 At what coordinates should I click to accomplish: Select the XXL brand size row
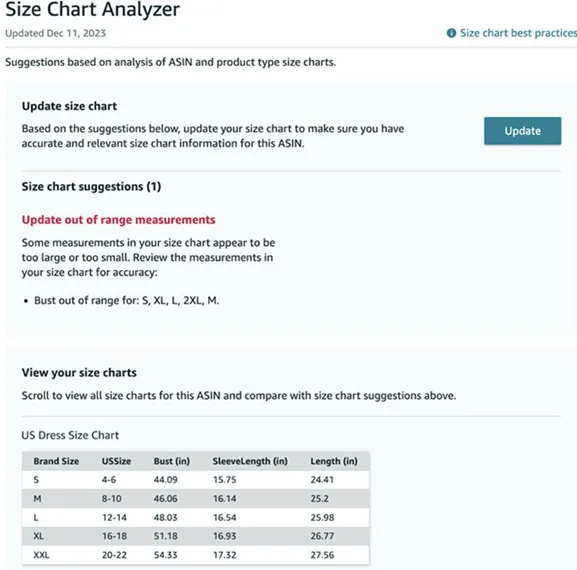(195, 555)
